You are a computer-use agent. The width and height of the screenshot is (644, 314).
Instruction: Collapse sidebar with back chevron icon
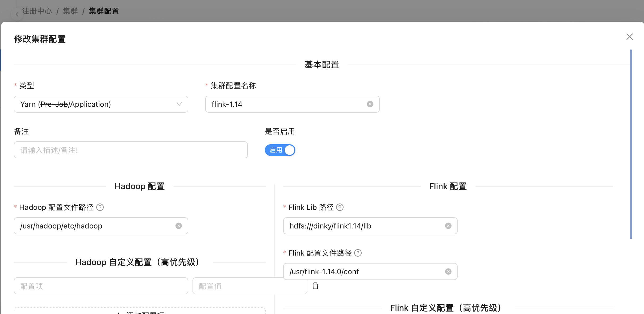17,14
